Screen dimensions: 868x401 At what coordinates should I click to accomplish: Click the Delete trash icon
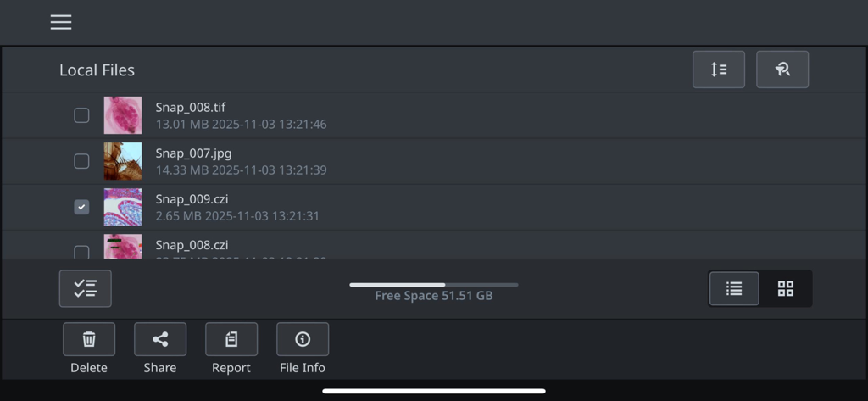89,339
